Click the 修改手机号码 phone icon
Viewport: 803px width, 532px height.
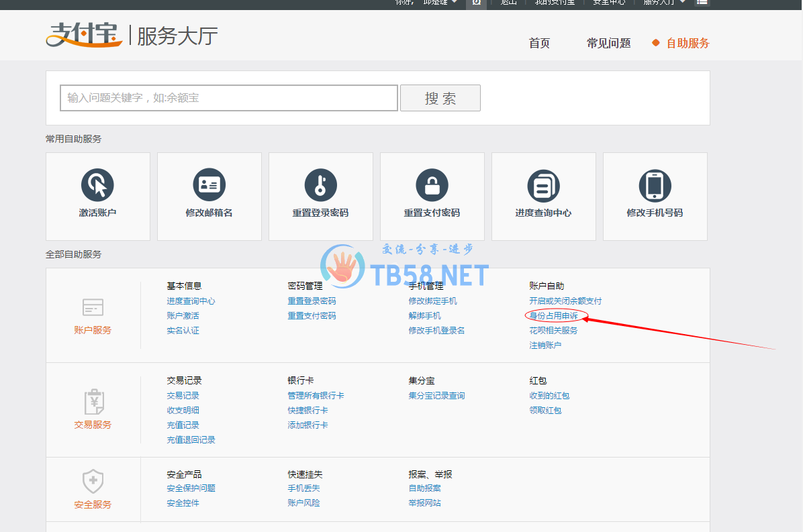pos(655,184)
